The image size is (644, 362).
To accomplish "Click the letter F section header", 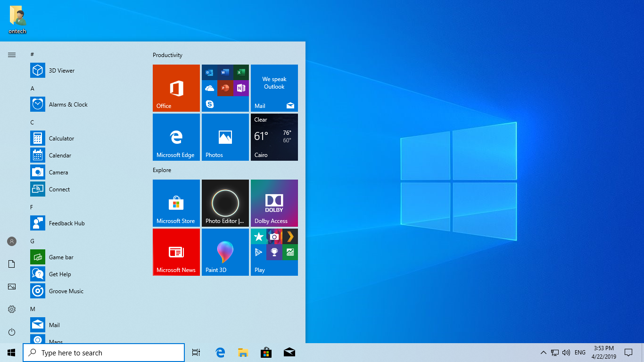I will (32, 207).
